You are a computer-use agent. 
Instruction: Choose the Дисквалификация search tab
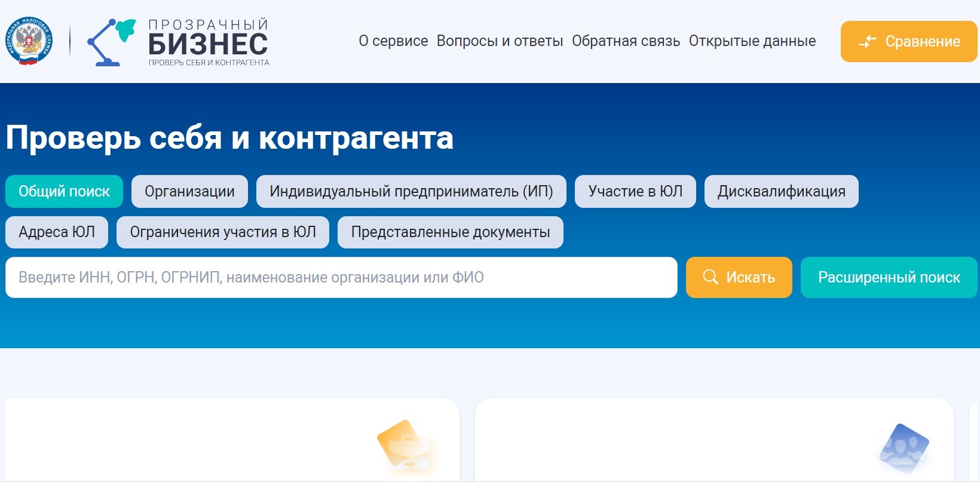tap(781, 192)
